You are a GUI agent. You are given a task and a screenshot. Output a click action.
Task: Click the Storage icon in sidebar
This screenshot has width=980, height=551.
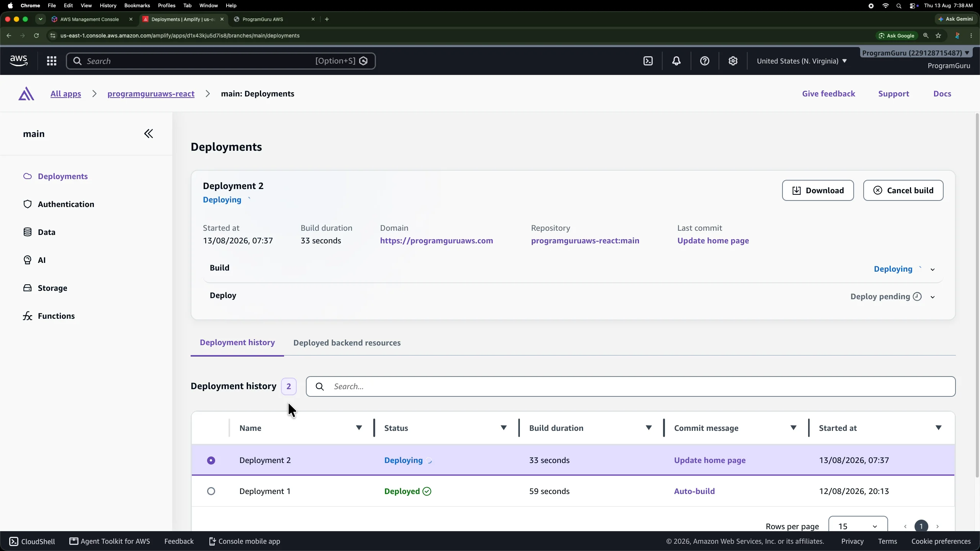pyautogui.click(x=28, y=288)
